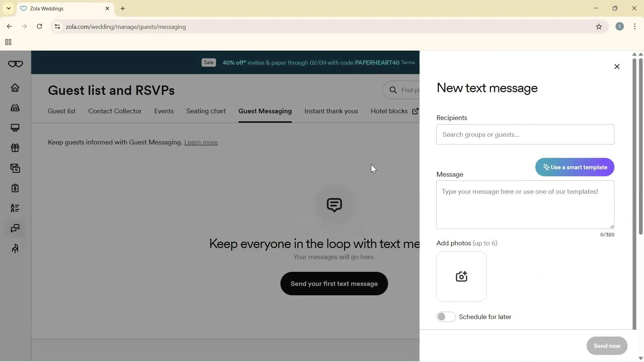
Task: Bookmark this page with star icon
Action: click(x=599, y=27)
